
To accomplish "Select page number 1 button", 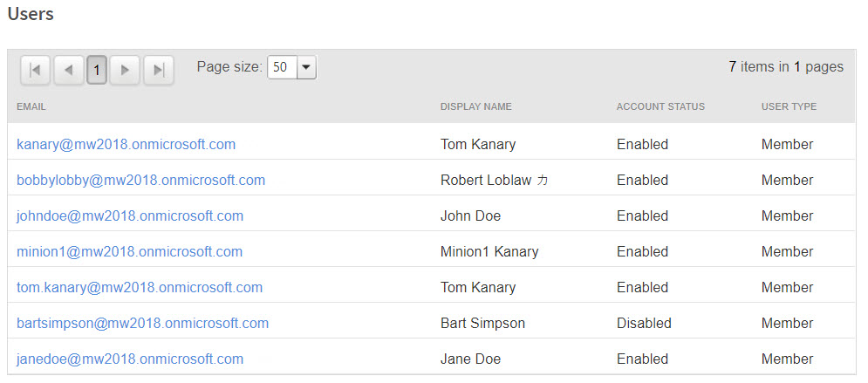I will tap(97, 70).
